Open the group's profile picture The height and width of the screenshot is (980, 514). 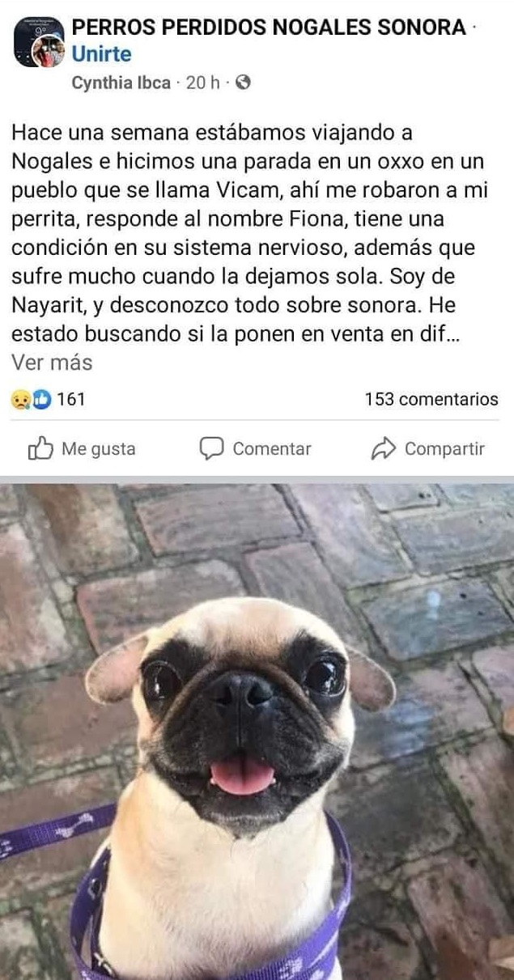38,40
